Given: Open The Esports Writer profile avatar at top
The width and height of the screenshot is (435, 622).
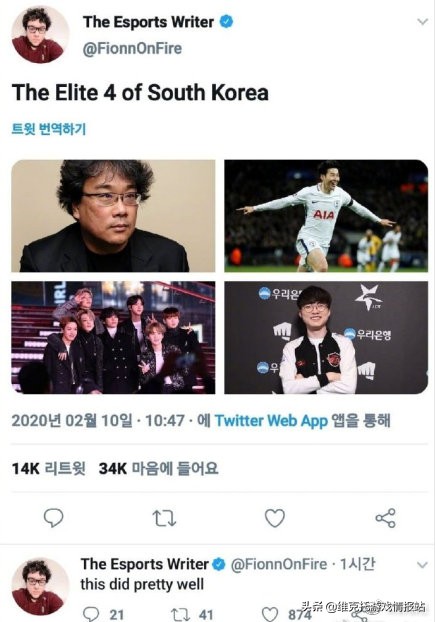Looking at the screenshot, I should point(38,35).
